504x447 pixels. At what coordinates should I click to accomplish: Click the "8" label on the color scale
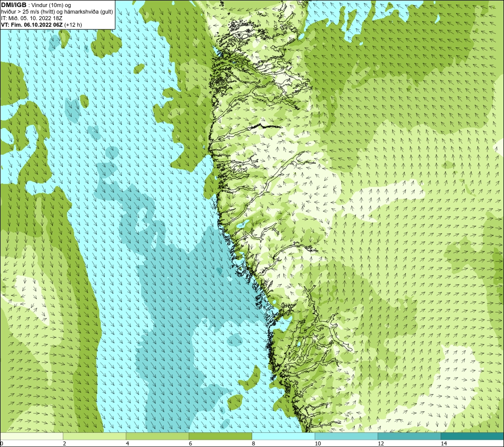pyautogui.click(x=254, y=444)
